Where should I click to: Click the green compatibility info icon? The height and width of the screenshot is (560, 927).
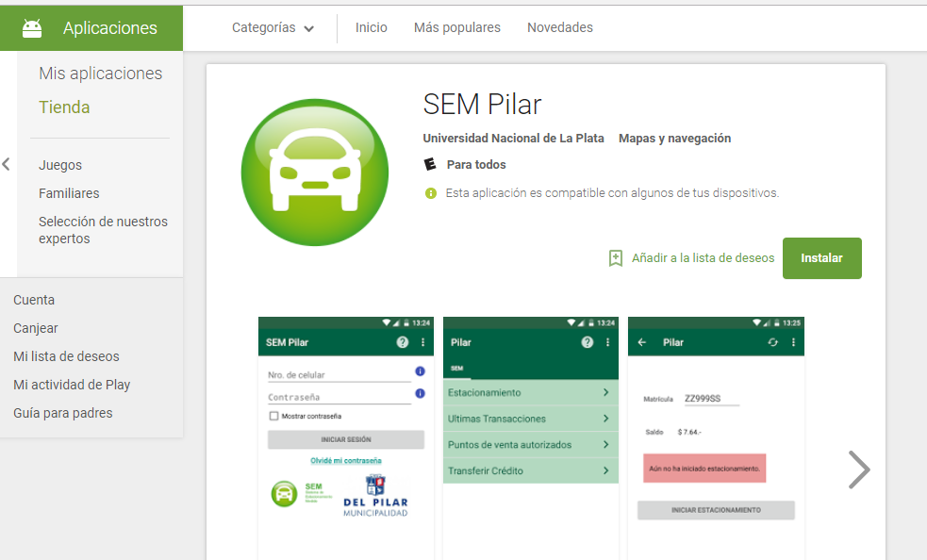point(431,193)
